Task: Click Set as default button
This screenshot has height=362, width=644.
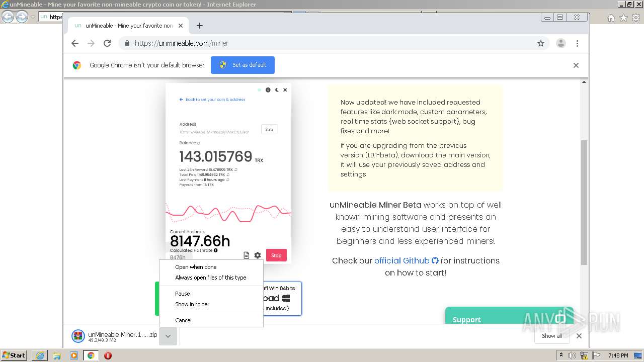Action: (243, 65)
